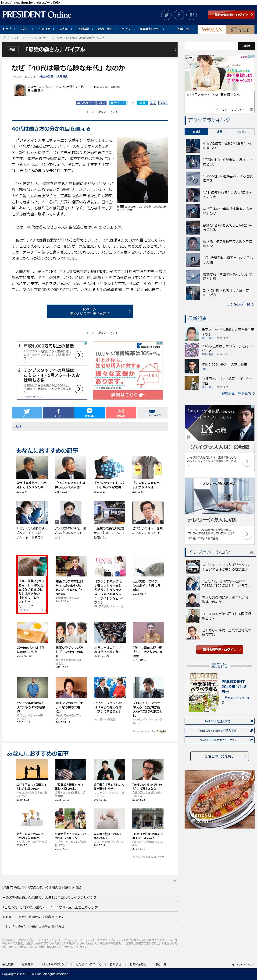Viewport: 257px width, 980px height.
Task: Share via the Messenger icon button
Action: tap(89, 412)
